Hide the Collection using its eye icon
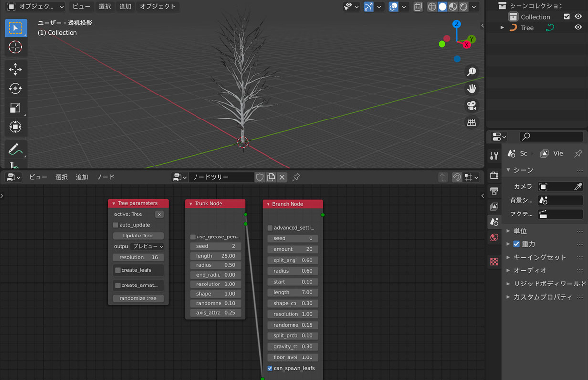This screenshot has width=588, height=380. [x=578, y=17]
